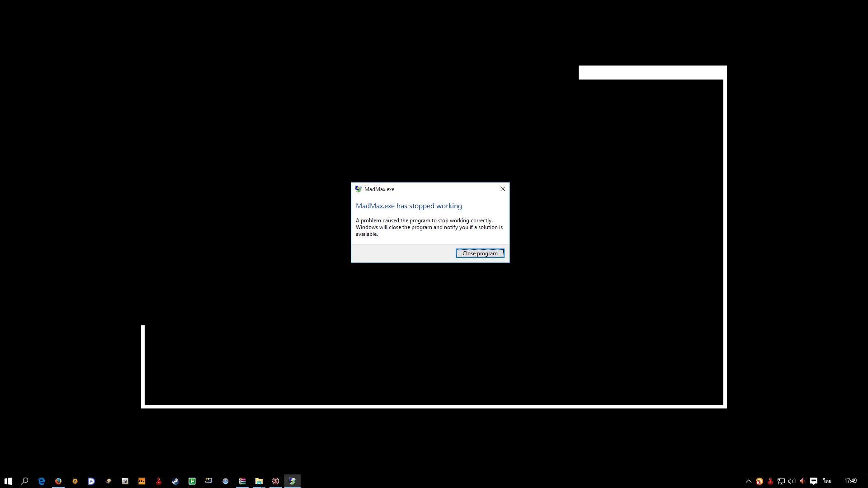Image resolution: width=868 pixels, height=488 pixels.
Task: Open WinRAR taskbar icon
Action: pyautogui.click(x=242, y=481)
